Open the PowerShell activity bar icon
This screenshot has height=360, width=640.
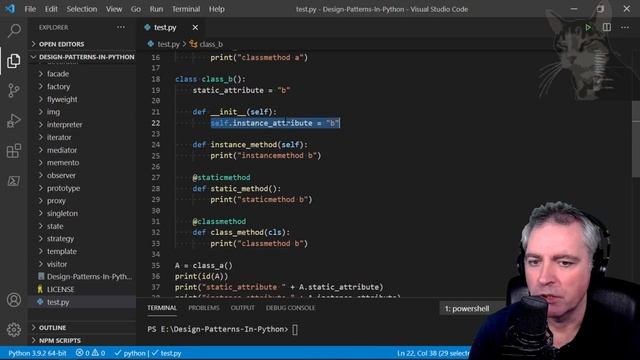pyautogui.click(x=14, y=180)
